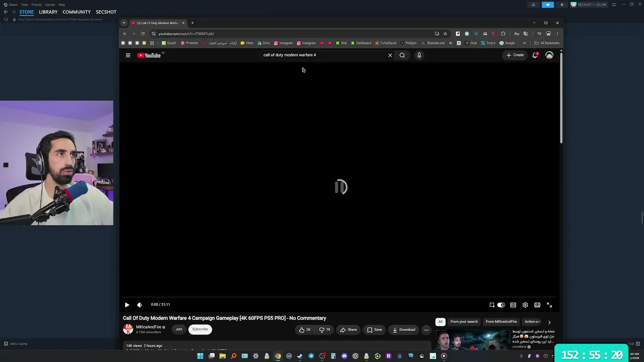Bookmark this page with the star icon
The image size is (644, 362).
[445, 34]
